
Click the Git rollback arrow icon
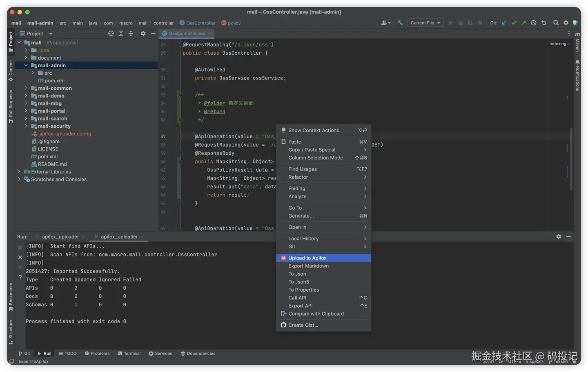(543, 23)
